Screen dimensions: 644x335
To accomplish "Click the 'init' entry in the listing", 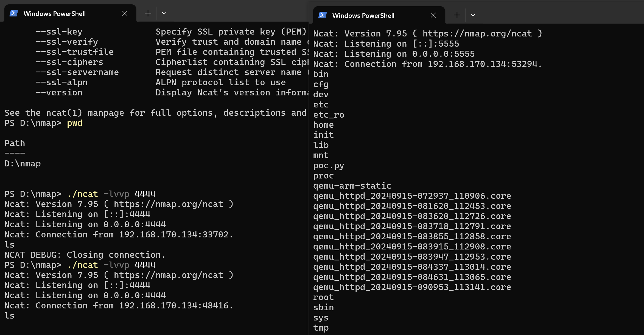I will point(323,135).
